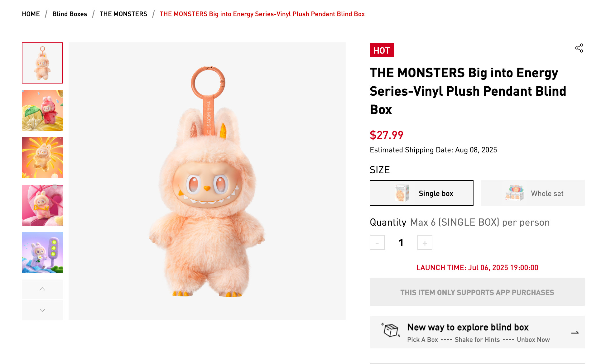606x364 pixels.
Task: Click the share icon
Action: click(579, 48)
